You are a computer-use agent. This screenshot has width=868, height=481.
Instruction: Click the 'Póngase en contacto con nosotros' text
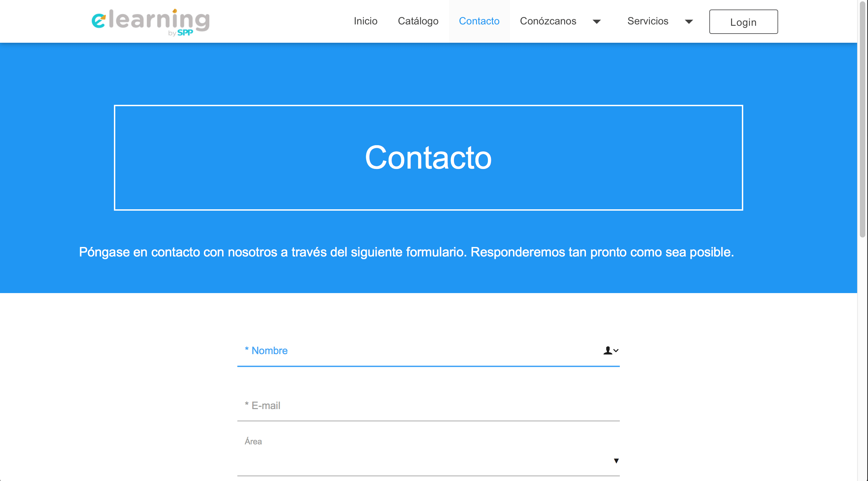point(407,252)
